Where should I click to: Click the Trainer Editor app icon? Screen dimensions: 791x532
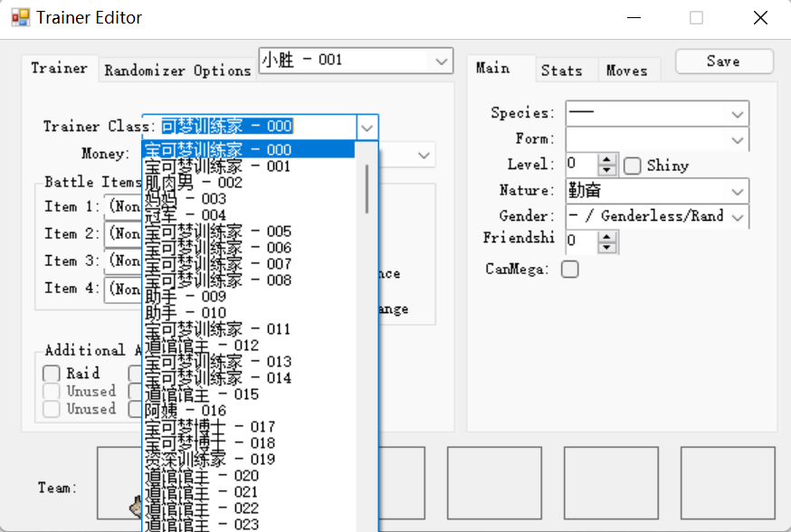click(20, 18)
